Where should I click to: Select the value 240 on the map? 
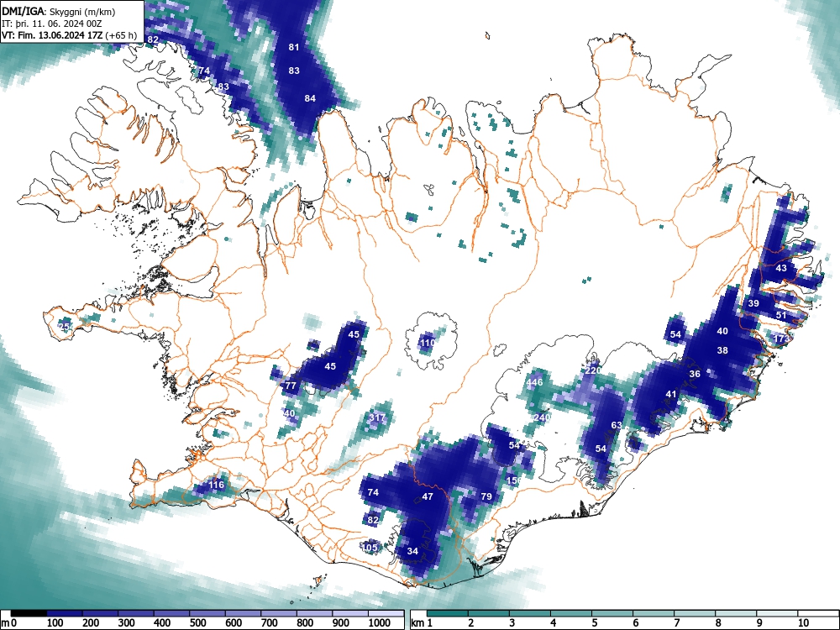tap(542, 417)
